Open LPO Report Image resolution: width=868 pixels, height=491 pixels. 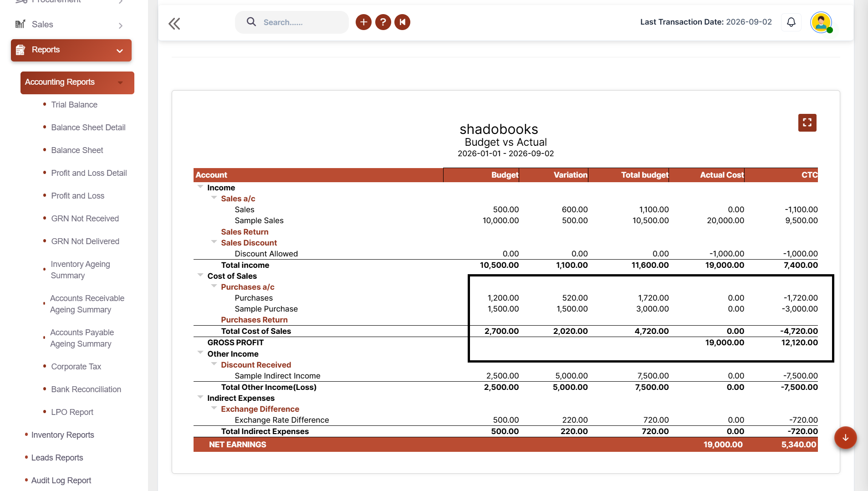[72, 412]
